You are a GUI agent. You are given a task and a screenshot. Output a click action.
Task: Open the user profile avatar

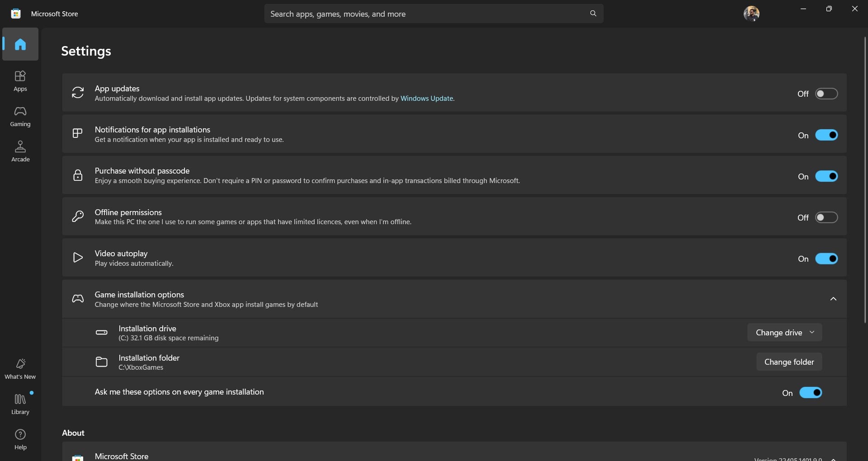[x=751, y=14]
